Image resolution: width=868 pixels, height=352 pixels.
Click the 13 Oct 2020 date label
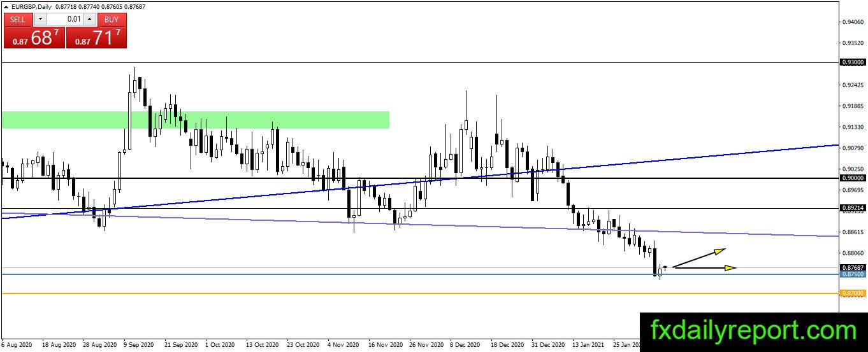[x=262, y=345]
